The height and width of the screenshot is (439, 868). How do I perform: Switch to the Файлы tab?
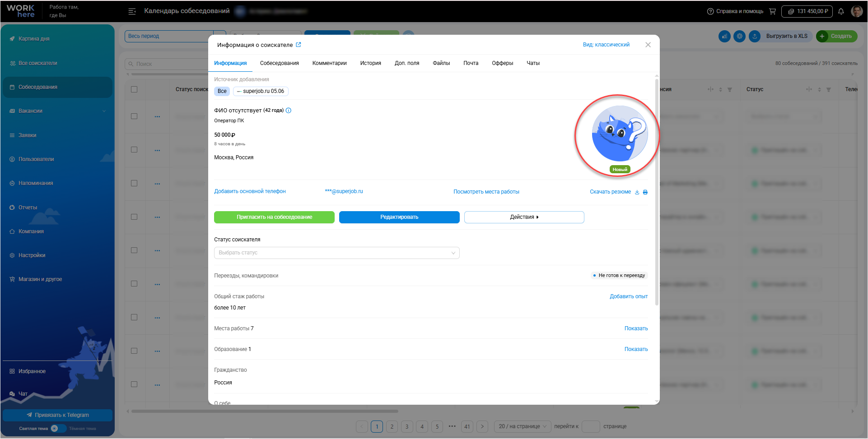coord(441,63)
